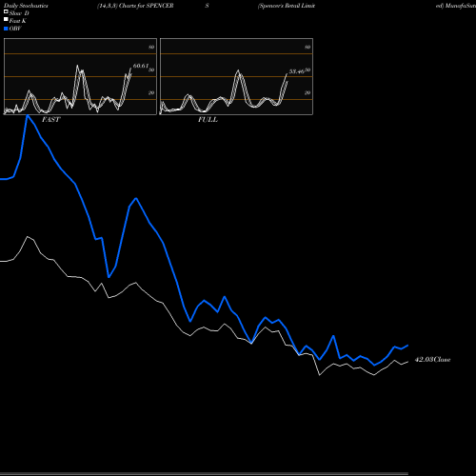Click the horizontal scrollbar at the bottom

[204, 474]
